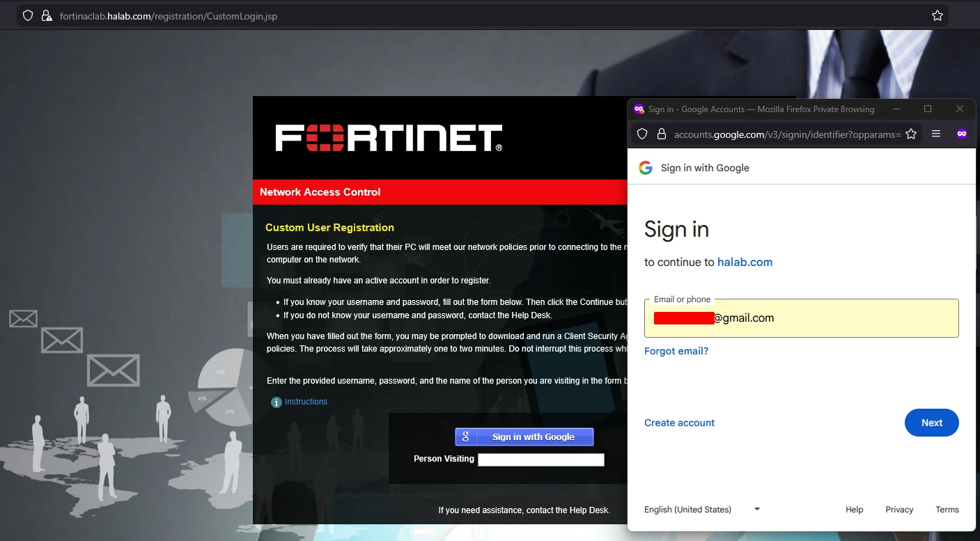Close the Google Accounts popup window
This screenshot has height=541, width=980.
pyautogui.click(x=960, y=109)
